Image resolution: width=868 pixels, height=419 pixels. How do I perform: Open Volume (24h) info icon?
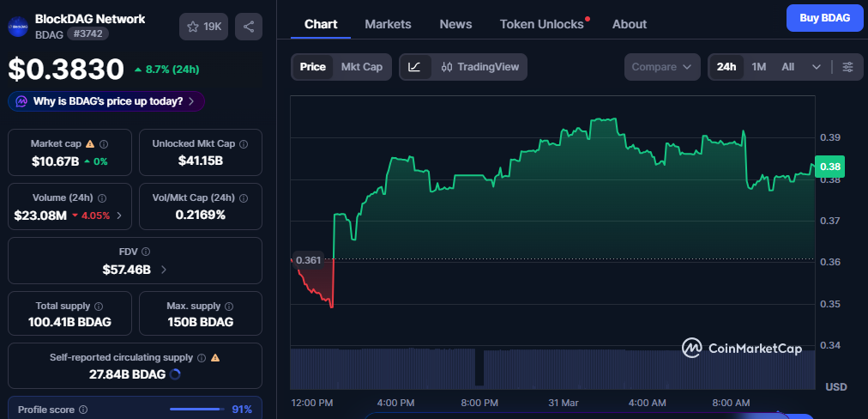pos(102,197)
